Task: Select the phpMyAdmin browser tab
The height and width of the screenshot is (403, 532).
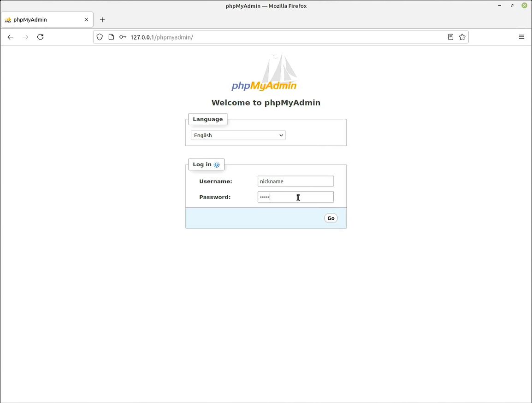Action: coord(41,20)
